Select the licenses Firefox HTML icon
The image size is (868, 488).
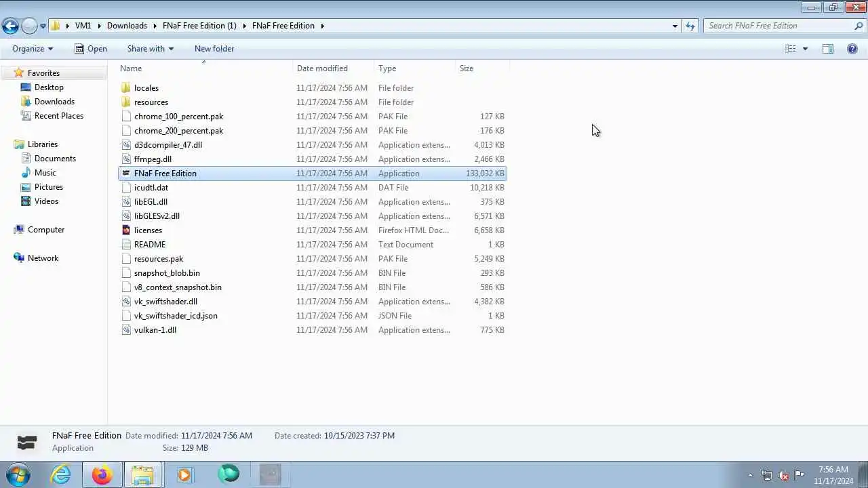126,230
